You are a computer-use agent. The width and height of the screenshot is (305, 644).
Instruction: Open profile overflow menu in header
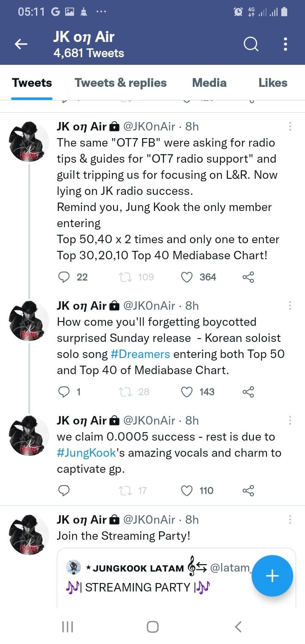[x=286, y=44]
